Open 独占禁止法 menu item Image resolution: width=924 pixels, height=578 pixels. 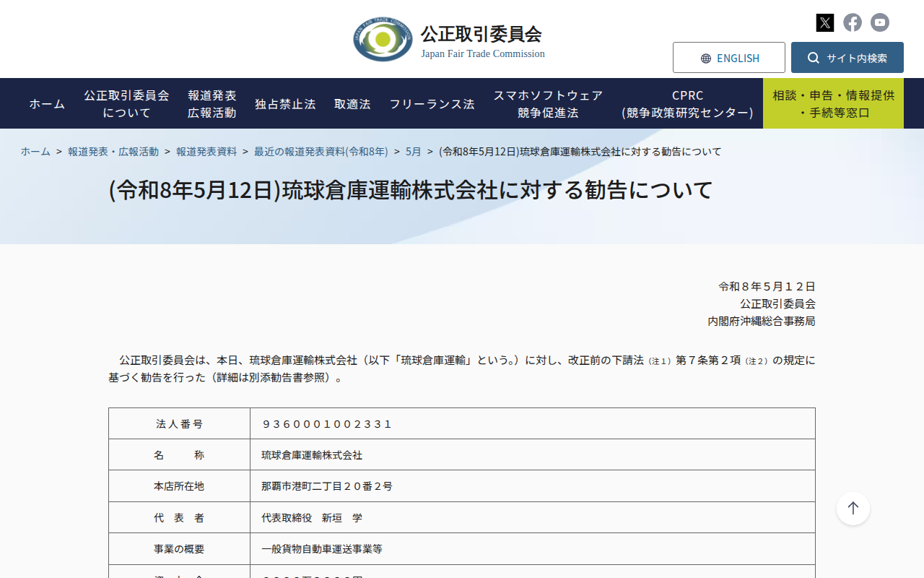pos(285,104)
